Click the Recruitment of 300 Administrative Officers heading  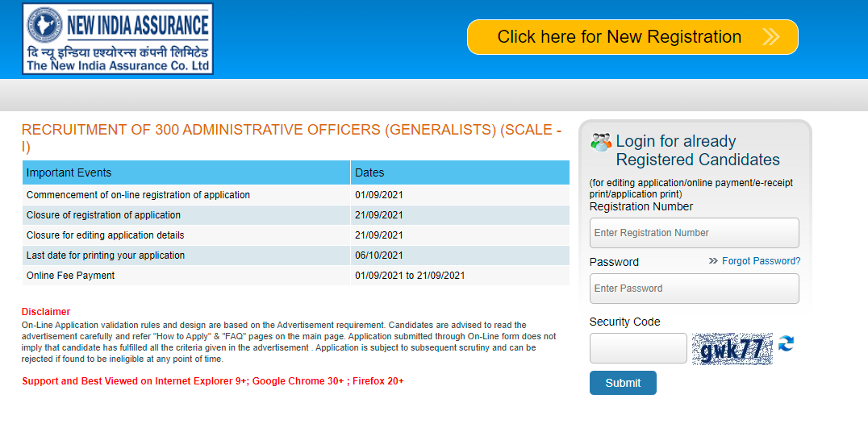[x=292, y=139]
